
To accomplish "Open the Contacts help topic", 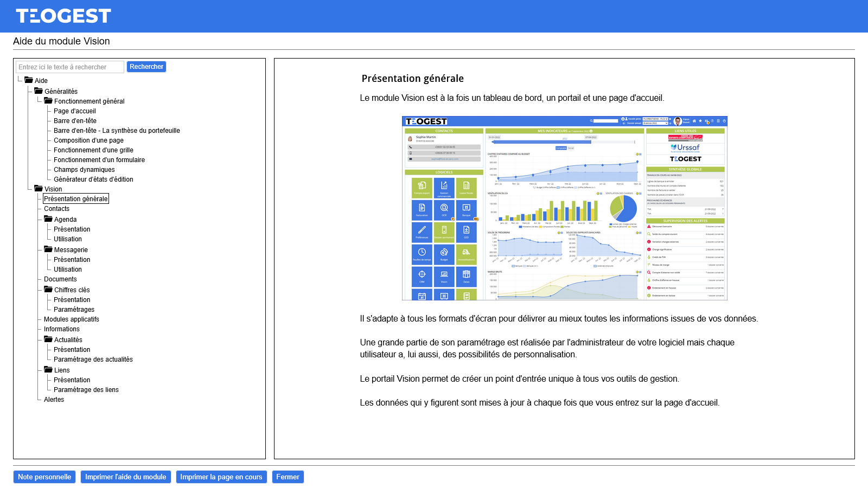I will (56, 209).
